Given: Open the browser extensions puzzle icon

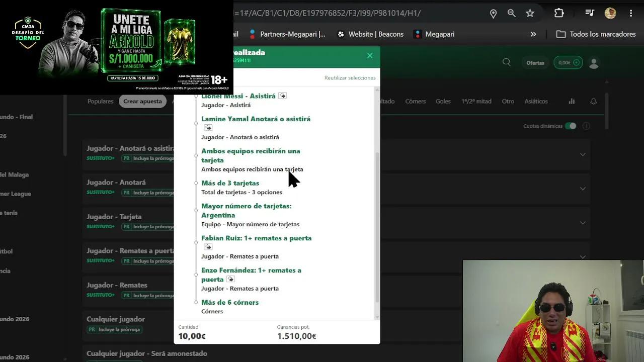Looking at the screenshot, I should (x=559, y=14).
